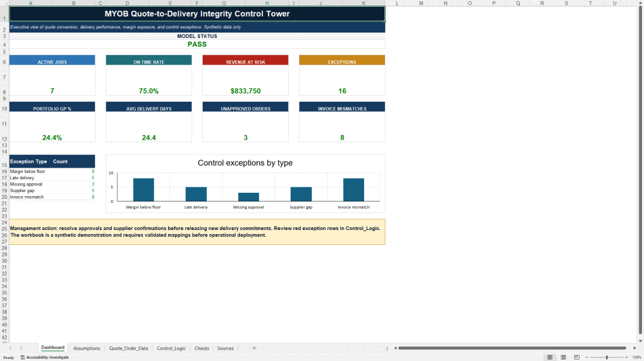
Task: Select column header D
Action: pos(127,3)
